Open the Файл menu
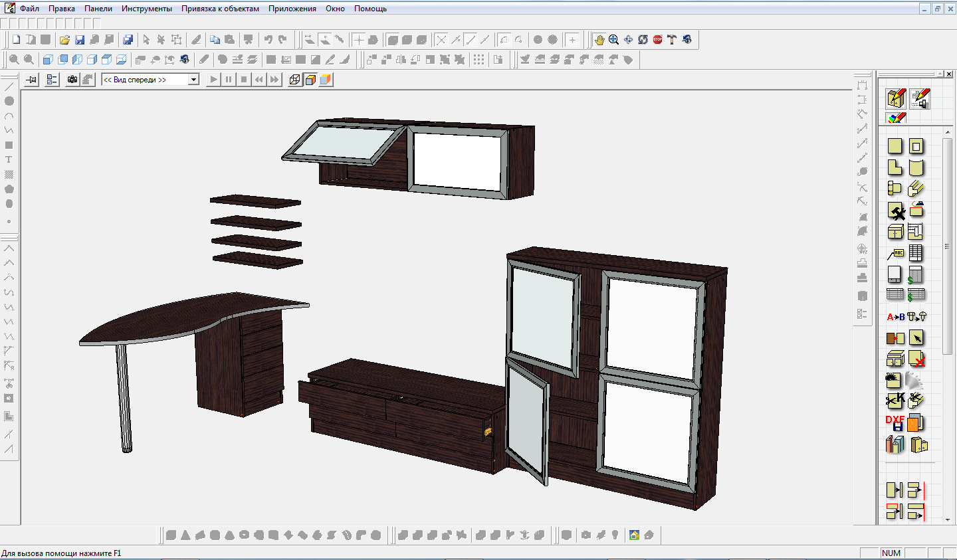Screen dimensions: 957x560 coord(29,9)
